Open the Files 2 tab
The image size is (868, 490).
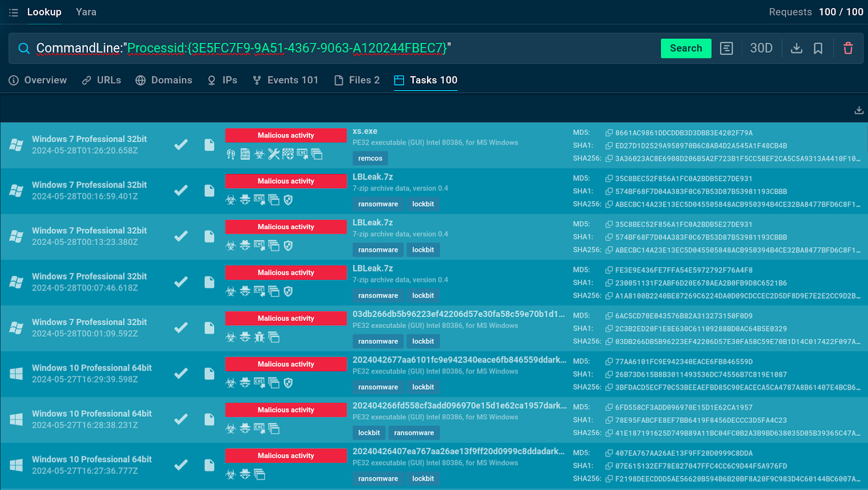pos(357,80)
